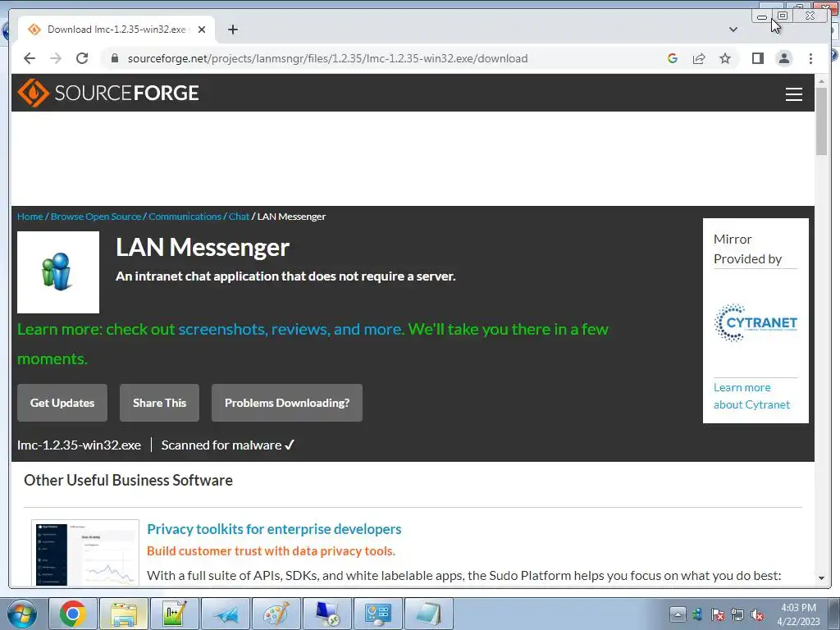
Task: Click the scrollbar down arrow
Action: pyautogui.click(x=821, y=578)
